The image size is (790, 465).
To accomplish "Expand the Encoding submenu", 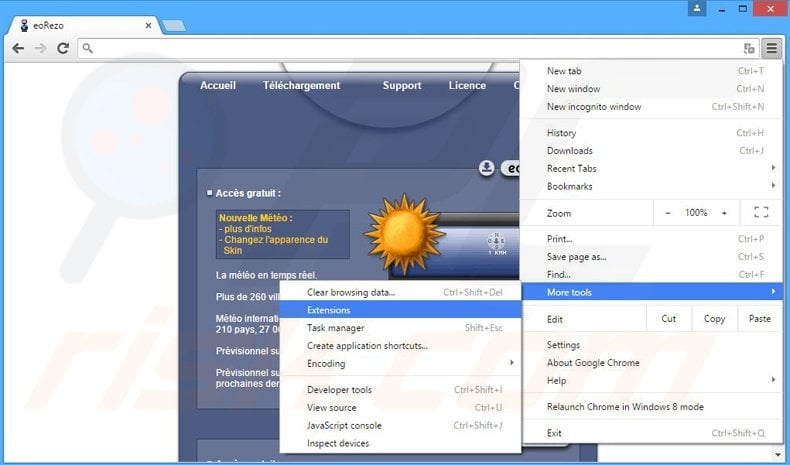I will 401,364.
